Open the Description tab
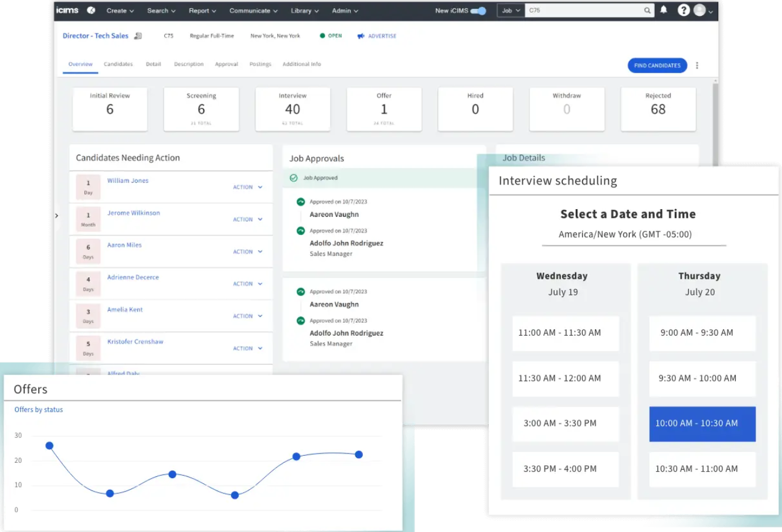The width and height of the screenshot is (782, 532). (x=189, y=64)
